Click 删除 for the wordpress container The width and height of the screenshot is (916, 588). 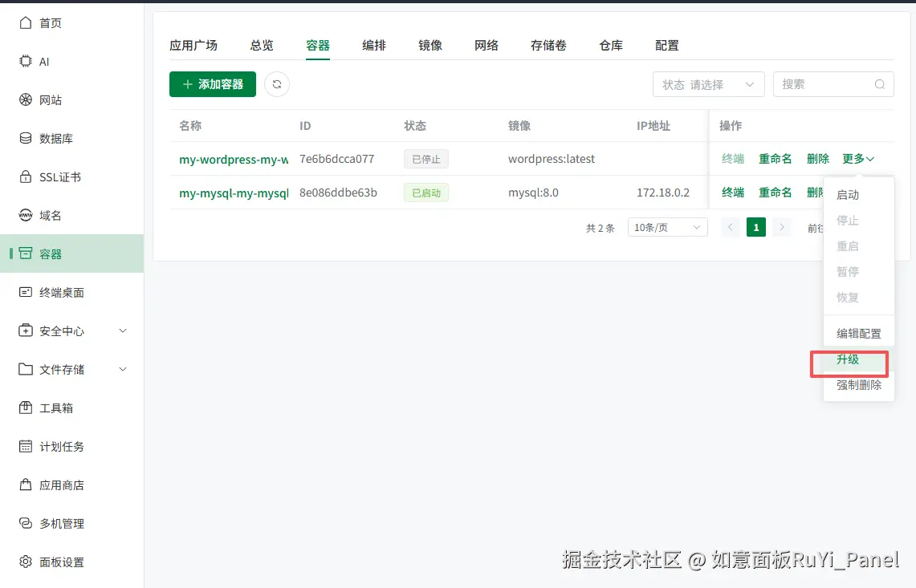[818, 159]
